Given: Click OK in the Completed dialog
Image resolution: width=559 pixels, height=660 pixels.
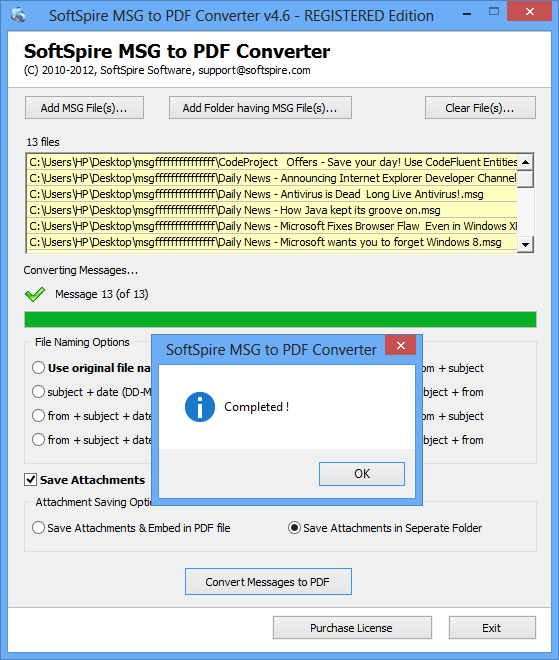Looking at the screenshot, I should point(362,474).
